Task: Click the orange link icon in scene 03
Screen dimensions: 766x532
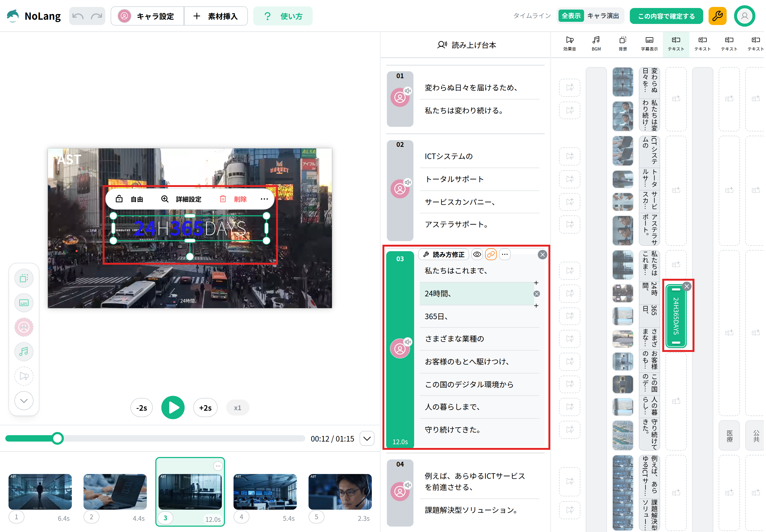Action: click(491, 255)
